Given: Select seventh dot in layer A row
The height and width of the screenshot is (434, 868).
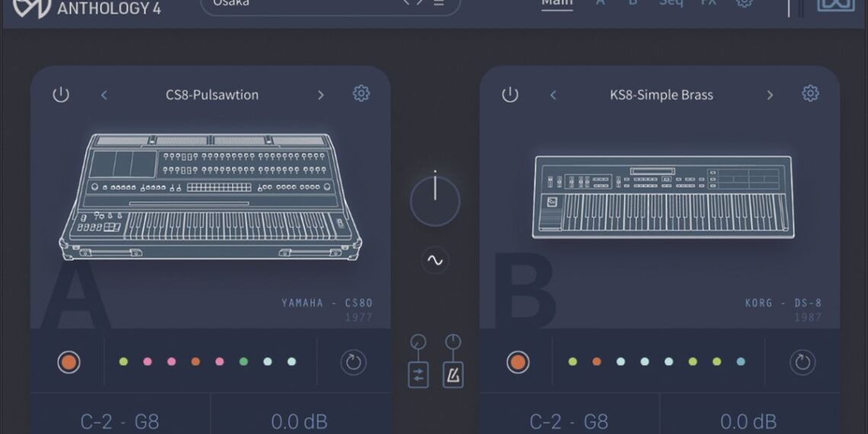Looking at the screenshot, I should (268, 362).
